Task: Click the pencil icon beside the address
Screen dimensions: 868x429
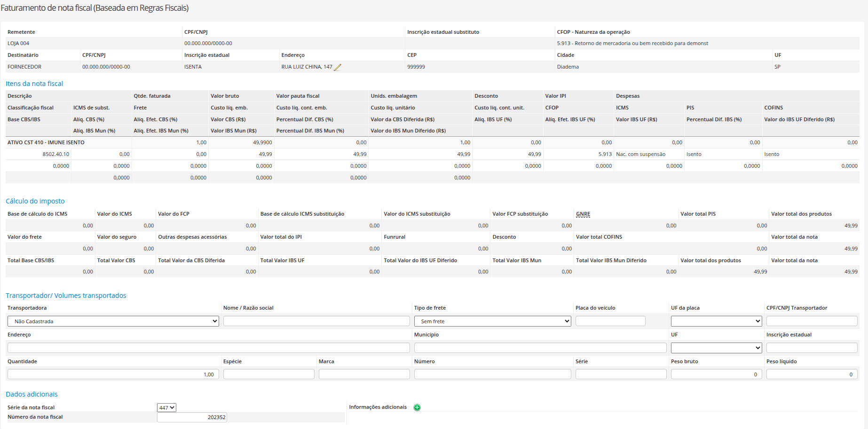Action: click(x=338, y=67)
